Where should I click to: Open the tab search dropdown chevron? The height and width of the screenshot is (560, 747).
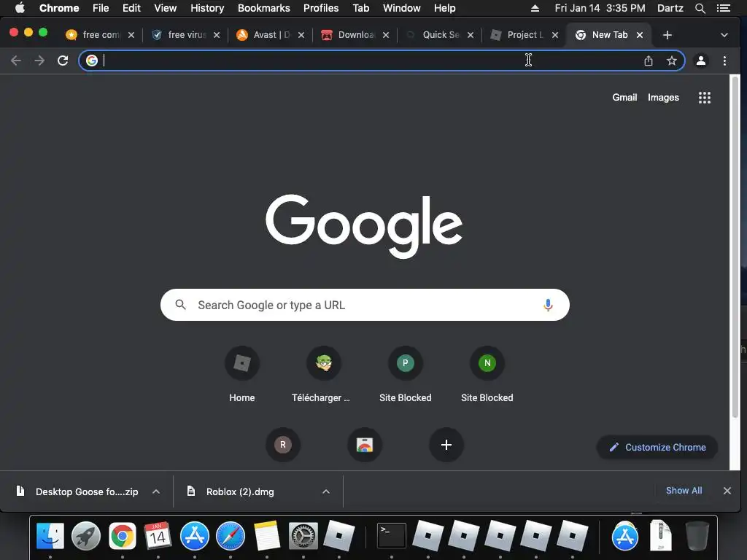coord(724,35)
